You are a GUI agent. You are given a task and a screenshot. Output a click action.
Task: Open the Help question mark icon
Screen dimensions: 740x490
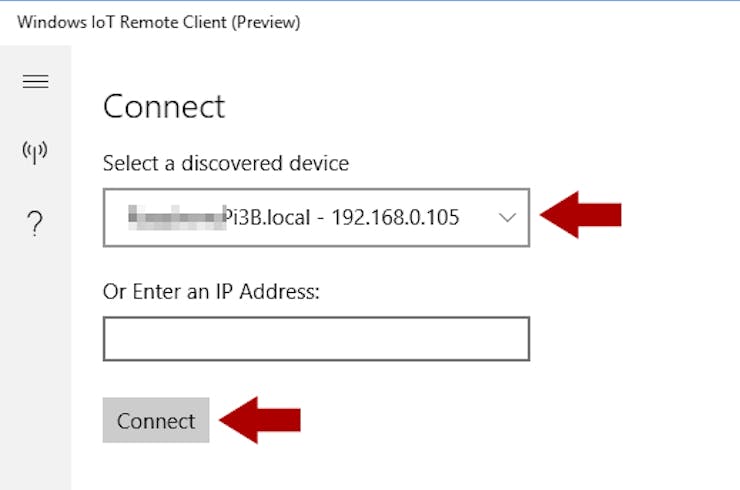(35, 223)
